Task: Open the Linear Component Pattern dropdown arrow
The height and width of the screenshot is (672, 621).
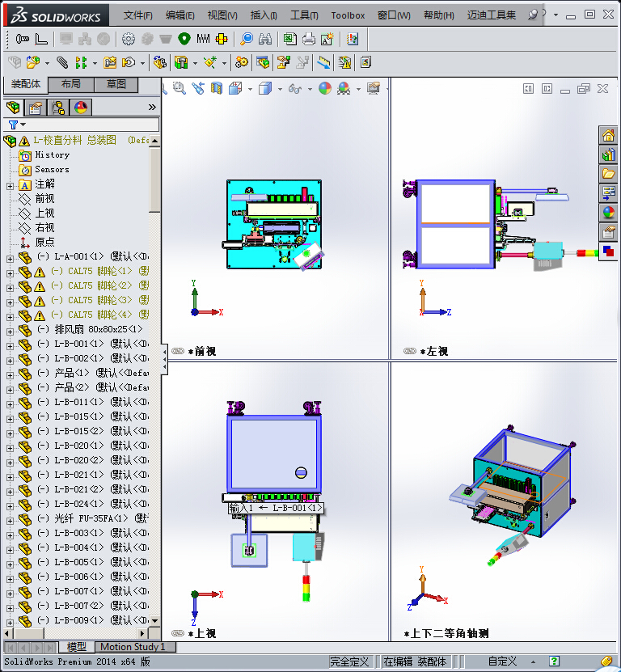Action: [x=95, y=63]
